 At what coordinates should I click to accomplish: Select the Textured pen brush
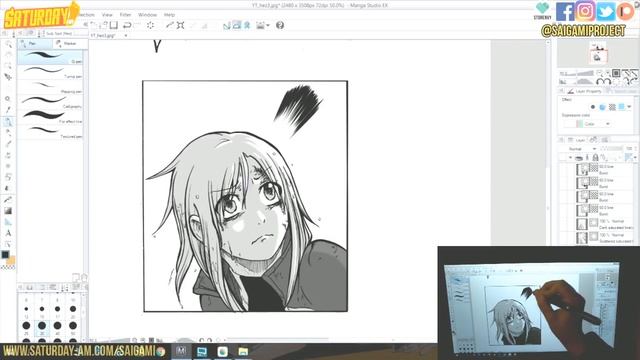click(50, 132)
